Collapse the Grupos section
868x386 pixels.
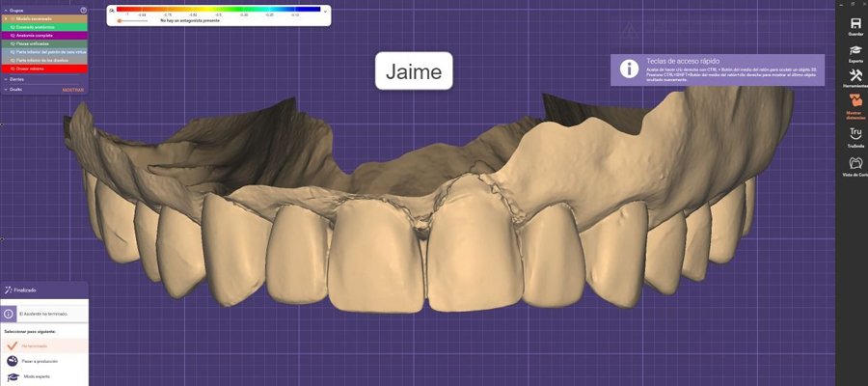(x=4, y=10)
